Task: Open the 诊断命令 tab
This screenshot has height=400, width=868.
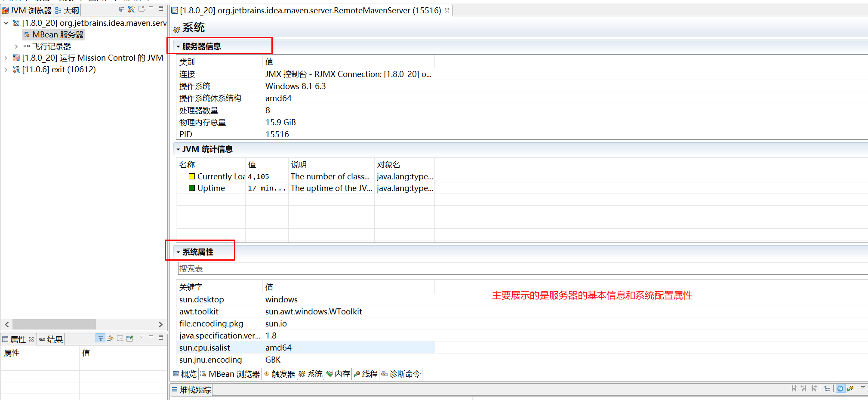Action: (401, 374)
